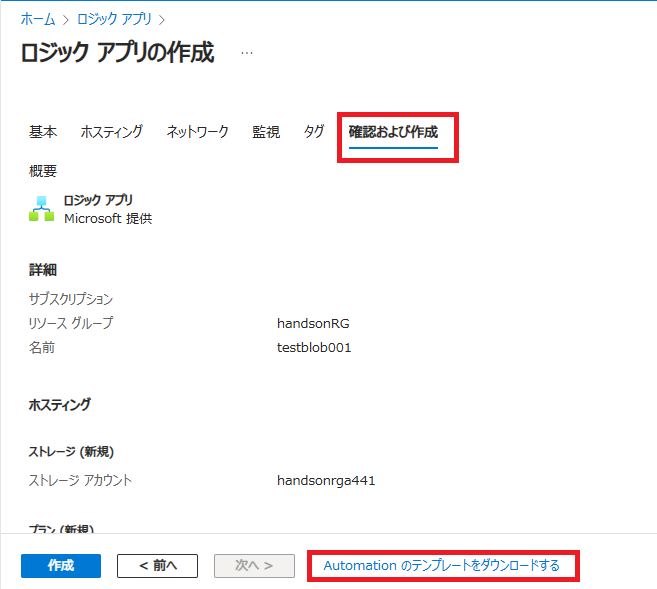The height and width of the screenshot is (589, 657).
Task: Open the ネットワーク tab
Action: click(197, 132)
